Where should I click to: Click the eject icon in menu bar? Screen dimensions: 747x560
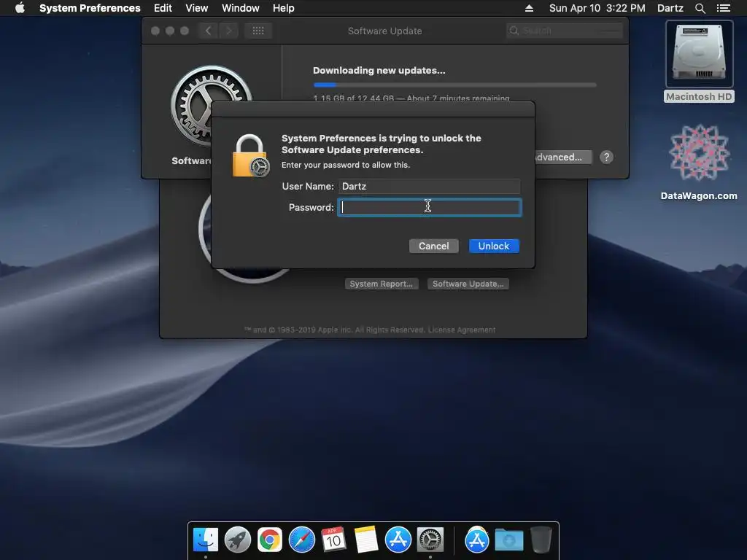(529, 8)
